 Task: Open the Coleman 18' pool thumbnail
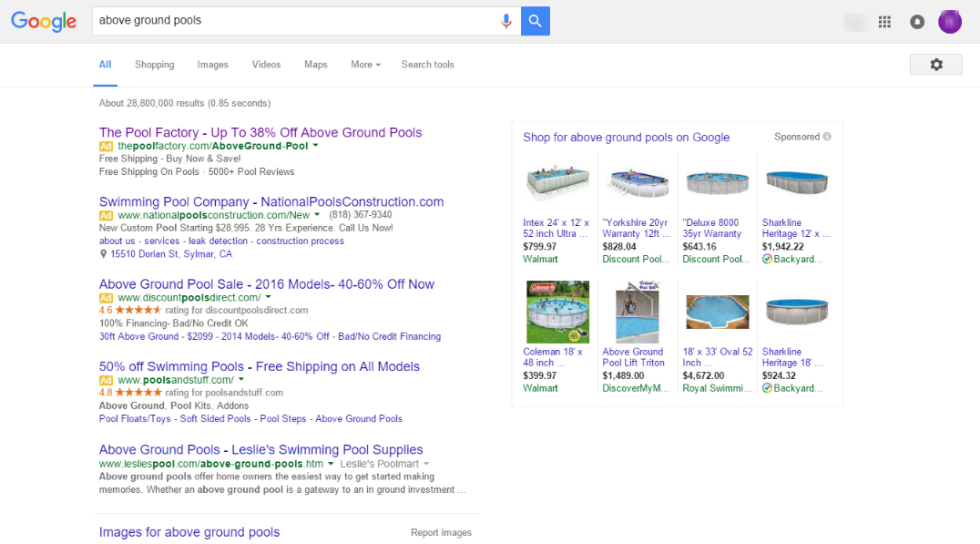tap(556, 312)
